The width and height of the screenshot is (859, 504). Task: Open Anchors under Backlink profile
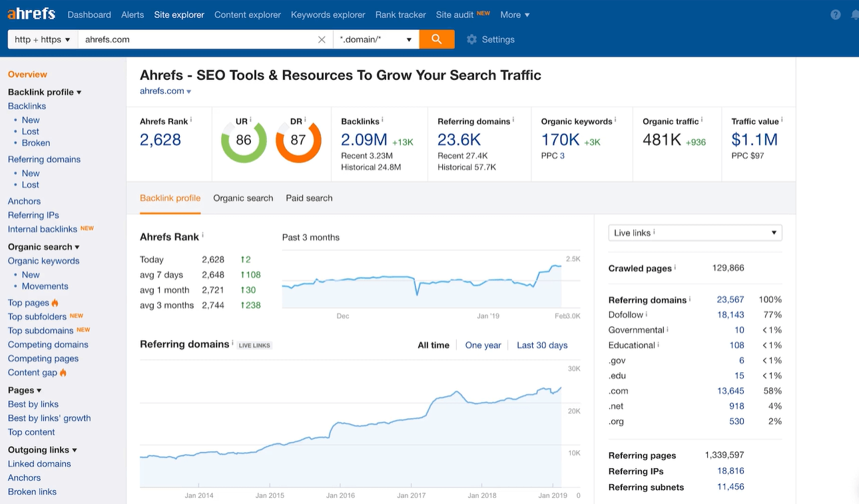[24, 201]
